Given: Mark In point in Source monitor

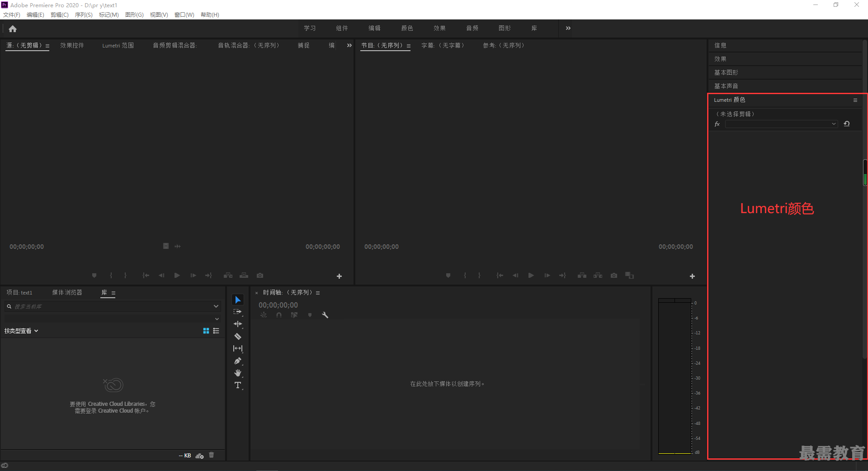Looking at the screenshot, I should [x=111, y=275].
